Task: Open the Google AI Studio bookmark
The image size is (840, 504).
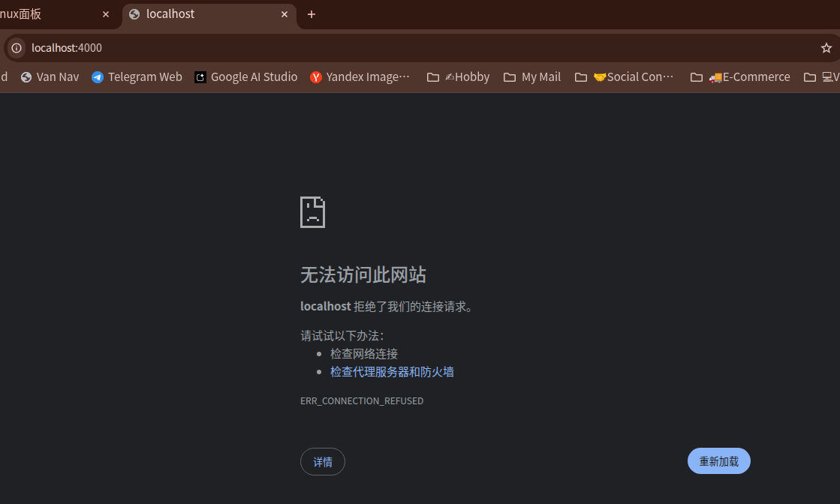Action: pyautogui.click(x=245, y=76)
